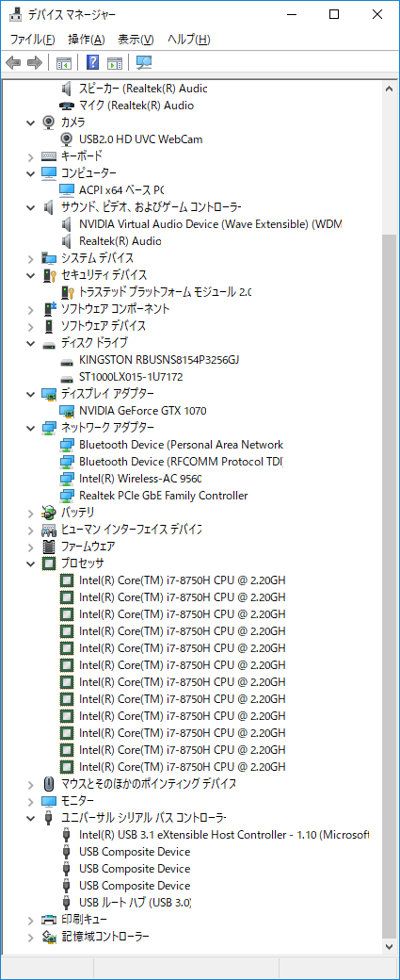Click the ACPI x64 ベース PC computer icon
Viewport: 400px width, 980px height.
click(67, 189)
